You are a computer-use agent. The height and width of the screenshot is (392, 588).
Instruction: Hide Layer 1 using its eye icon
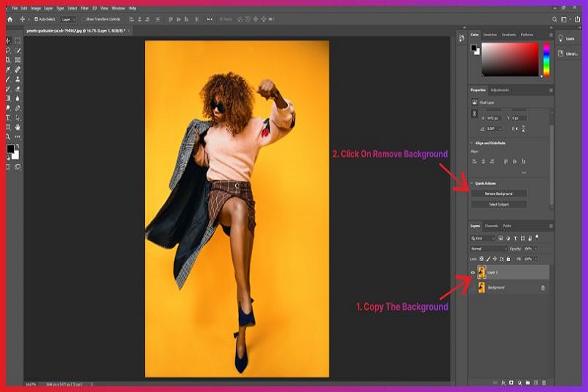473,273
